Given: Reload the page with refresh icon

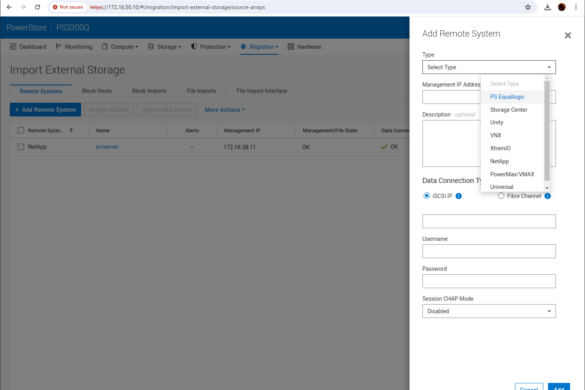Looking at the screenshot, I should pos(37,7).
